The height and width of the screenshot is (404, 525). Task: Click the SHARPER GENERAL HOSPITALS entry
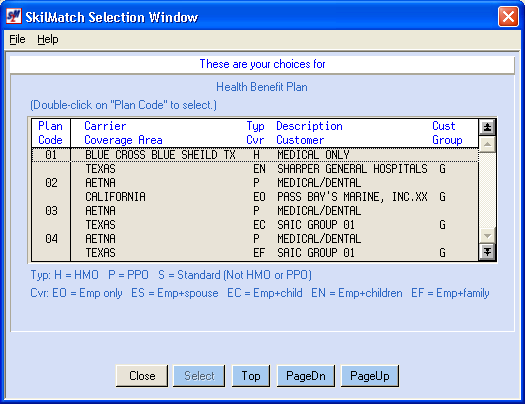352,169
